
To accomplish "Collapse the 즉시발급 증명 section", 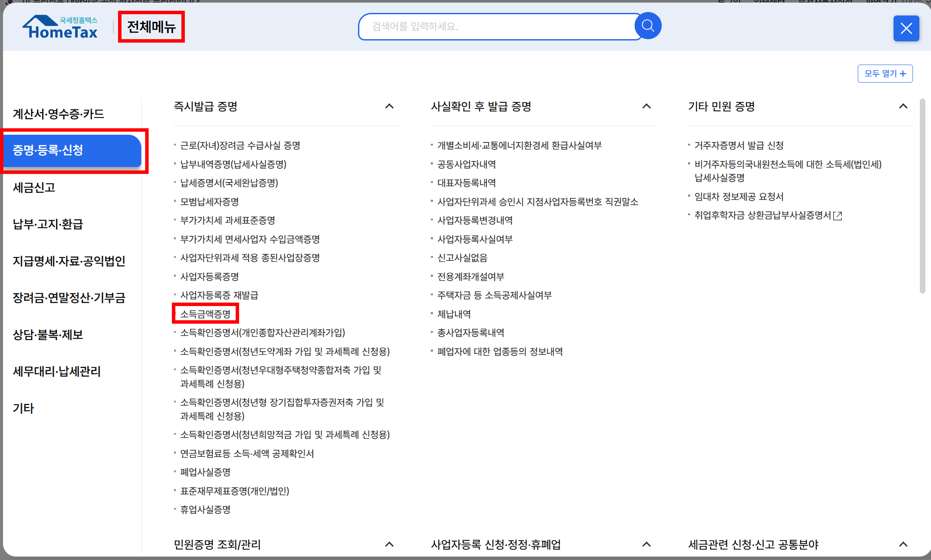I will point(389,106).
